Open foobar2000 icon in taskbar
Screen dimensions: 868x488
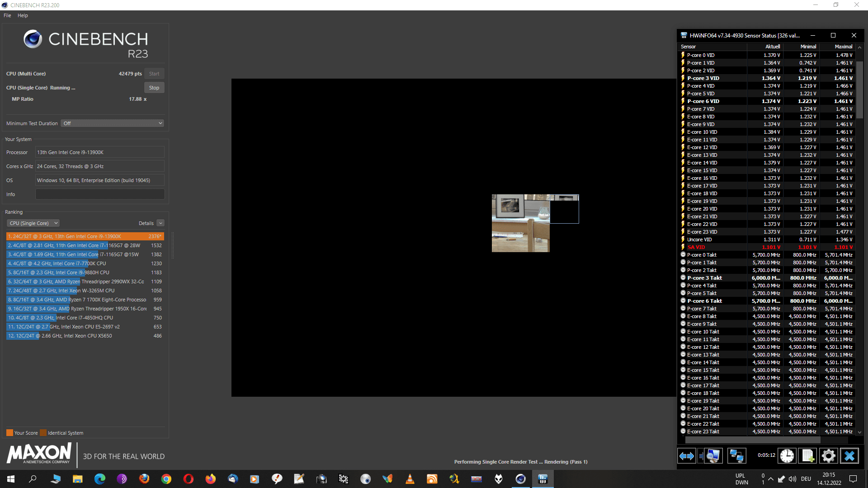coord(499,479)
